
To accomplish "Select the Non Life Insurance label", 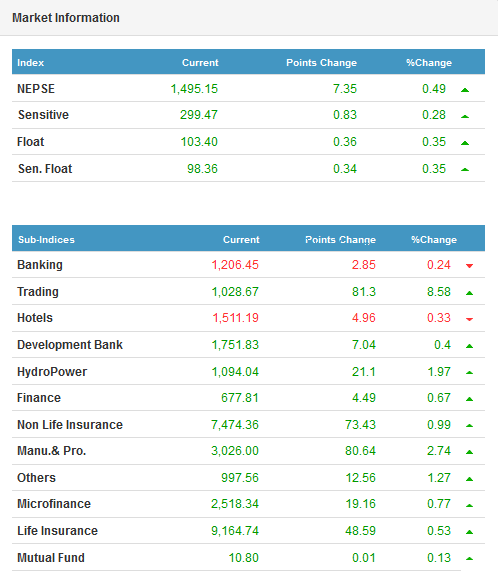I will click(70, 425).
